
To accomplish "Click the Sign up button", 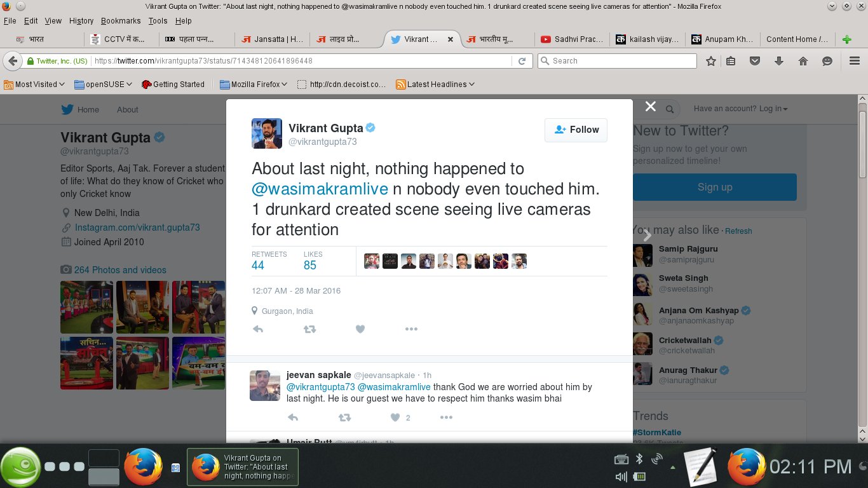I will (x=715, y=187).
